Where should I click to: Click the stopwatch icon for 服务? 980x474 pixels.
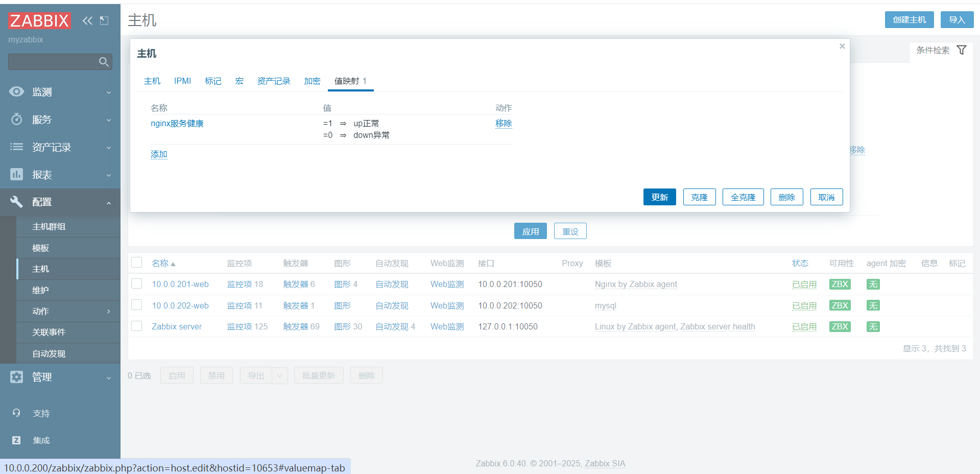coord(16,119)
